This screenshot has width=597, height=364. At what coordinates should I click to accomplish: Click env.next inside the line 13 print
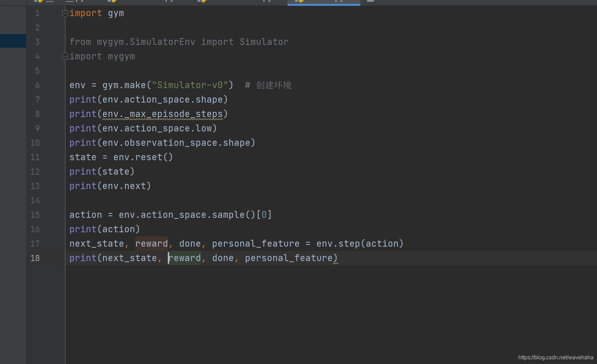point(124,186)
